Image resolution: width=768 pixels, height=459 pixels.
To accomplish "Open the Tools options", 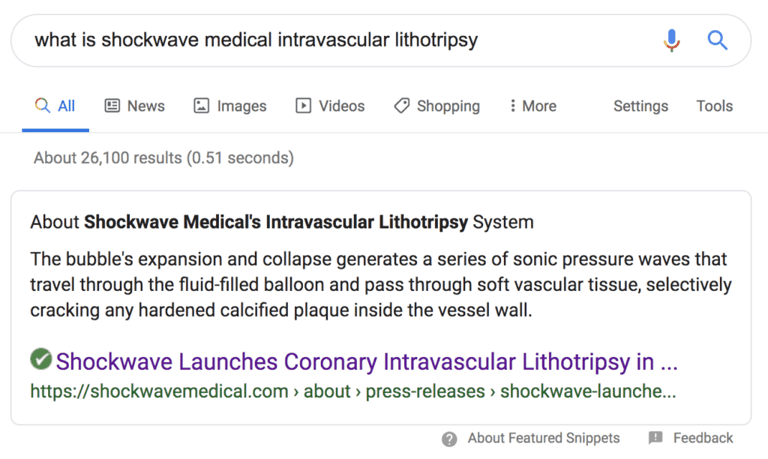I will click(715, 106).
